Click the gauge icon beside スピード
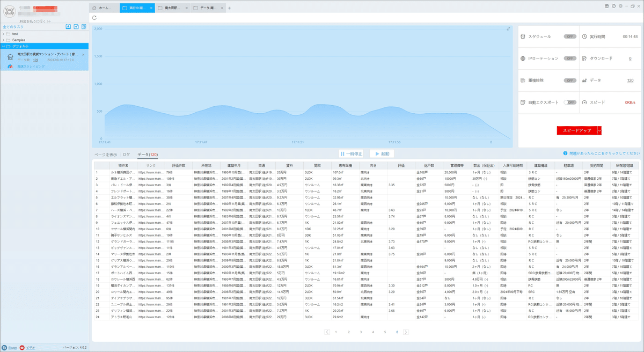 tap(584, 102)
